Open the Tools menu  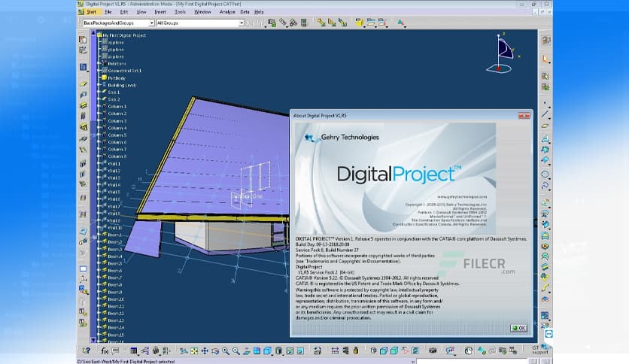click(x=180, y=12)
